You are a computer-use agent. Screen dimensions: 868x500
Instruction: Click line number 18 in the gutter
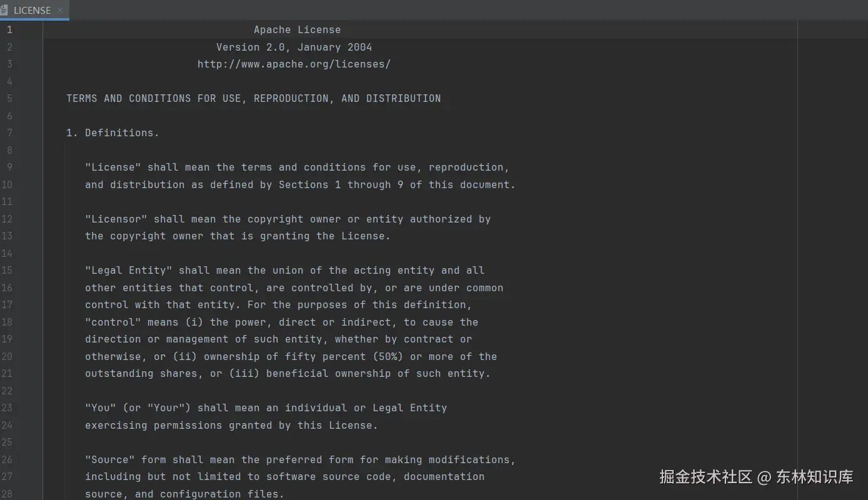pos(7,322)
